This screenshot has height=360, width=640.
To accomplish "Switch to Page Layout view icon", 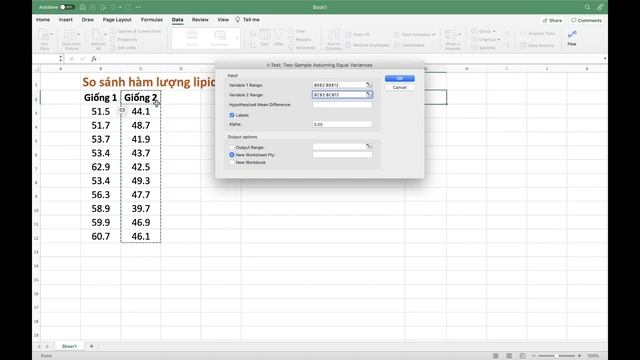I will click(509, 356).
